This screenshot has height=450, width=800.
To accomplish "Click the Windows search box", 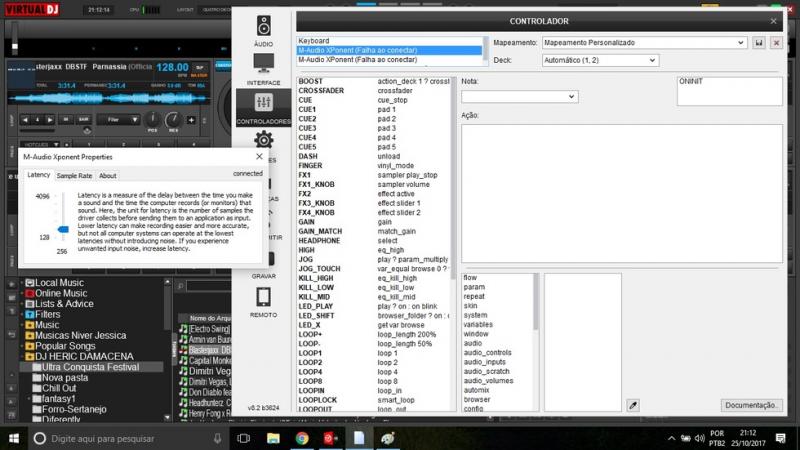I will 128,438.
